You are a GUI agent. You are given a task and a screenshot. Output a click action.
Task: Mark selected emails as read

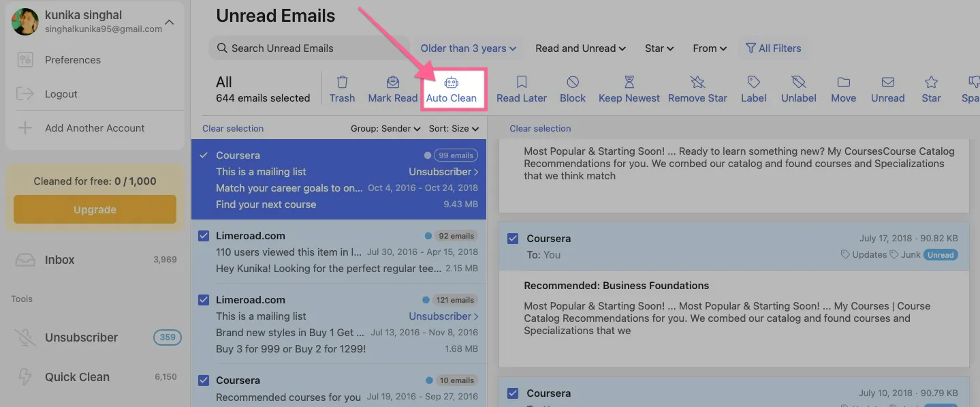click(392, 89)
